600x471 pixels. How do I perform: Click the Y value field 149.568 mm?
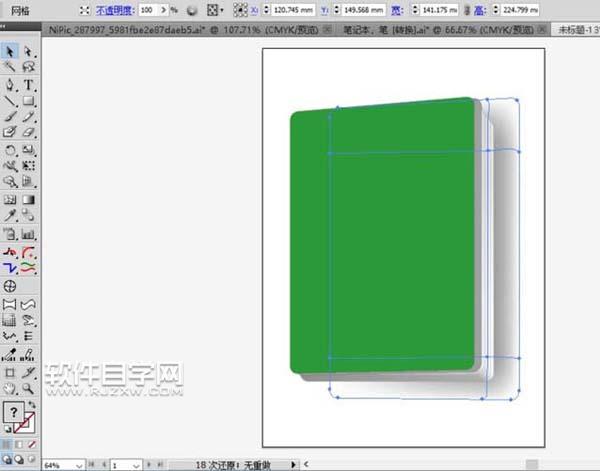(364, 10)
